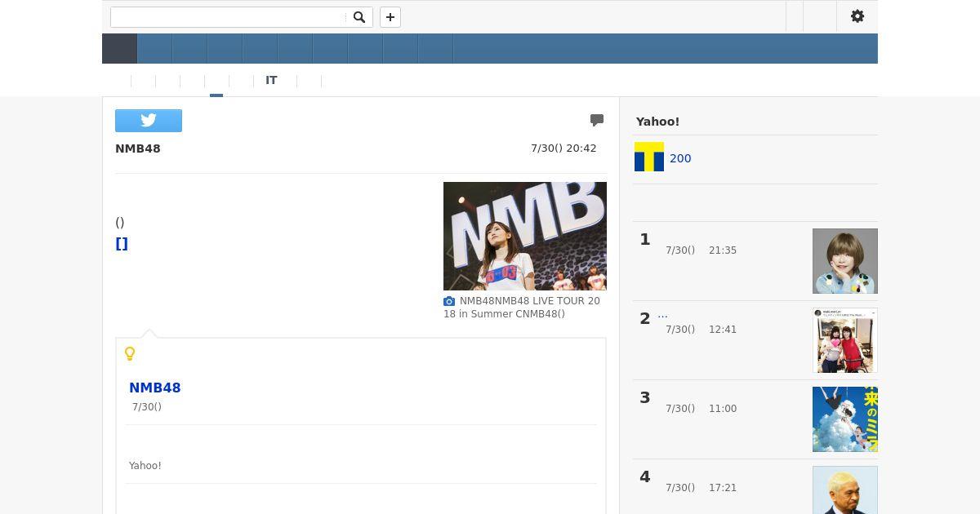
Task: Click the blue bracket link in article
Action: pyautogui.click(x=122, y=244)
